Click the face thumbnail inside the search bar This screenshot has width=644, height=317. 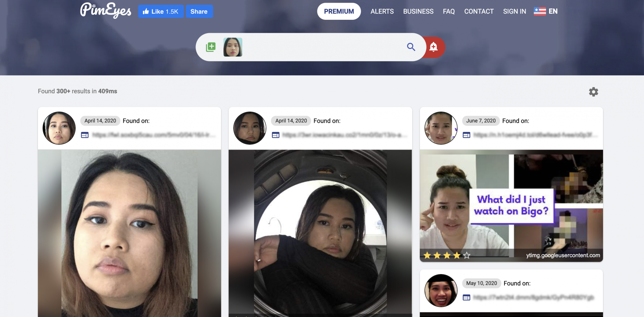232,47
